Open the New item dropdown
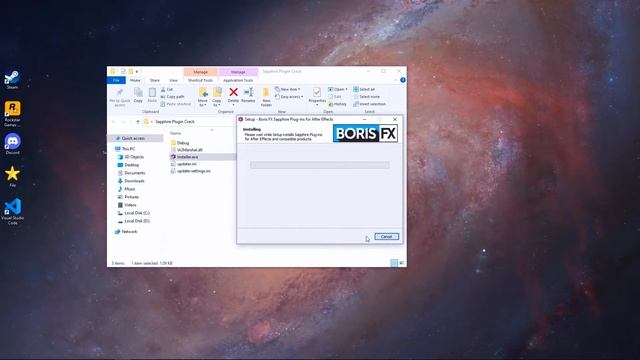Screen dimensions: 640x360 (x=288, y=89)
